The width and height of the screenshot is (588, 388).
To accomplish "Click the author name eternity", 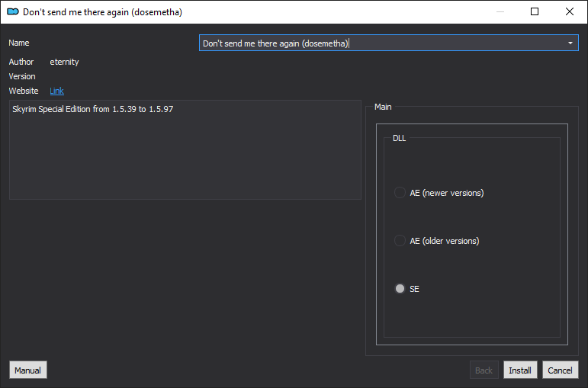I will 65,62.
